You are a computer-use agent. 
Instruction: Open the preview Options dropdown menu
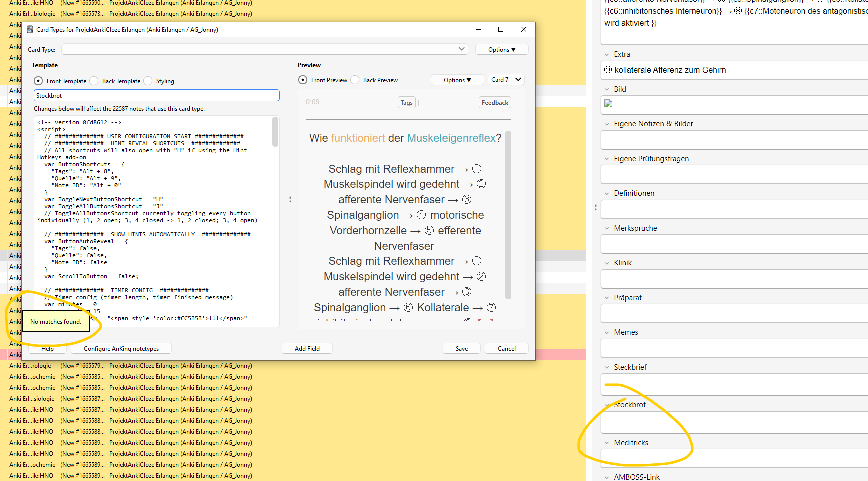click(x=457, y=80)
